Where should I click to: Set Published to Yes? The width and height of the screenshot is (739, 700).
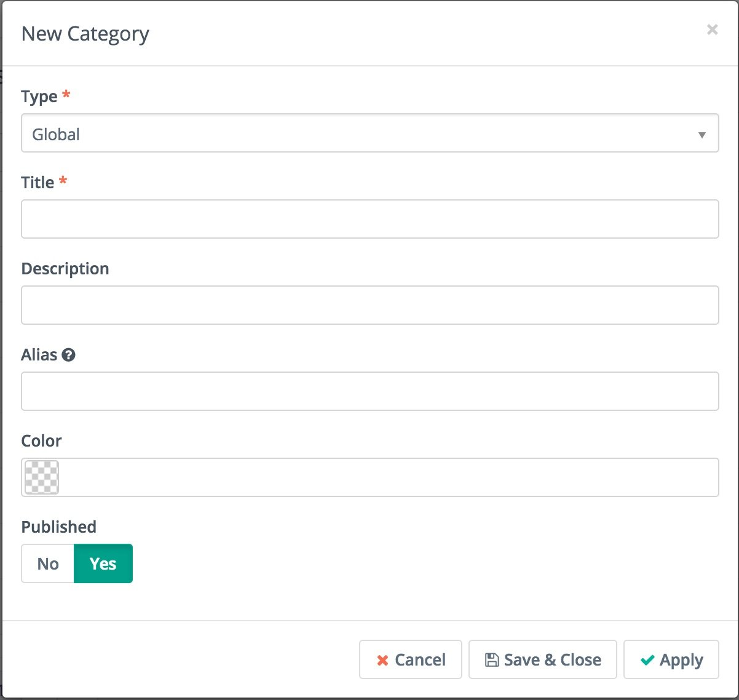click(103, 563)
